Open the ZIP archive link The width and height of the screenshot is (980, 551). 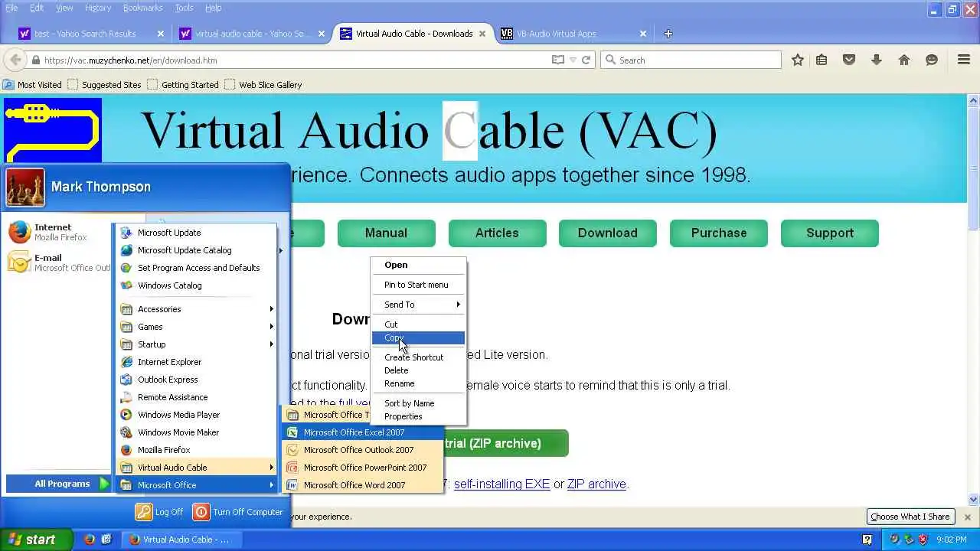[x=596, y=484]
